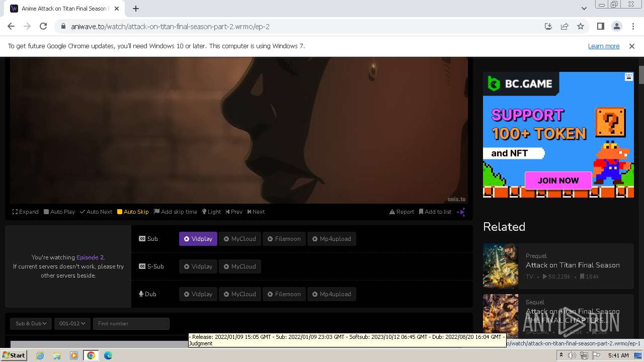Switch to Sub MyCloud server
The image size is (644, 362).
(240, 239)
